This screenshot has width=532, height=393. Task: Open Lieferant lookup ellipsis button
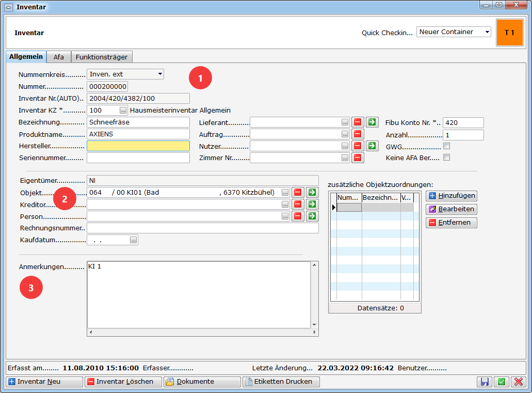(x=345, y=122)
